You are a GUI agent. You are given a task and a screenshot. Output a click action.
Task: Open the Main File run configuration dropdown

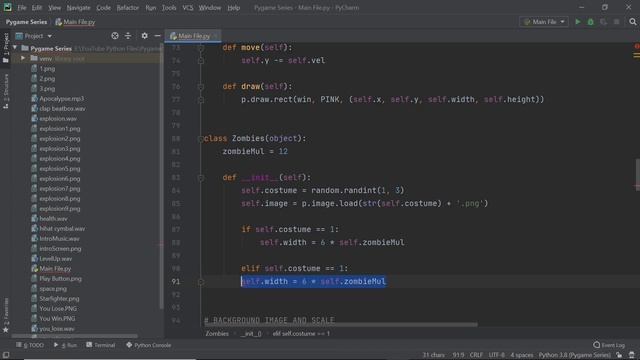coord(544,22)
